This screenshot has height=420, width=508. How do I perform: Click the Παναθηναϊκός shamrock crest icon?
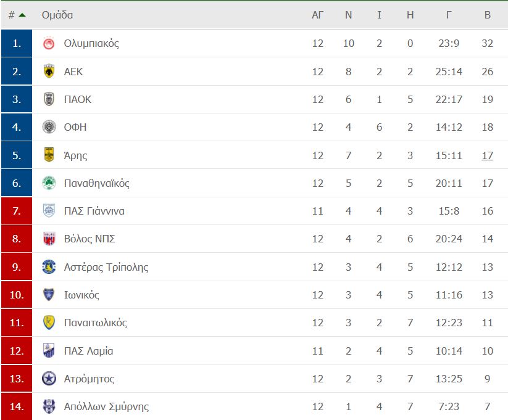pyautogui.click(x=49, y=183)
